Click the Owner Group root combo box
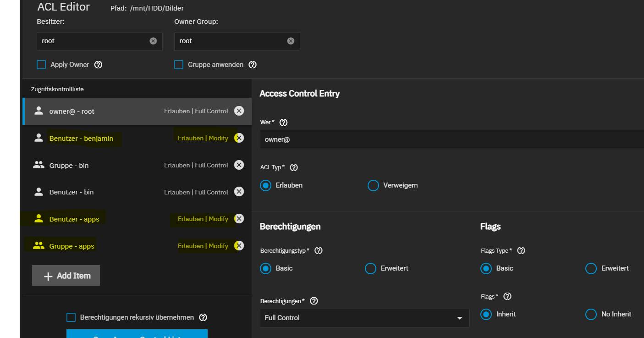Viewport: 644px width, 338px height. (237, 41)
